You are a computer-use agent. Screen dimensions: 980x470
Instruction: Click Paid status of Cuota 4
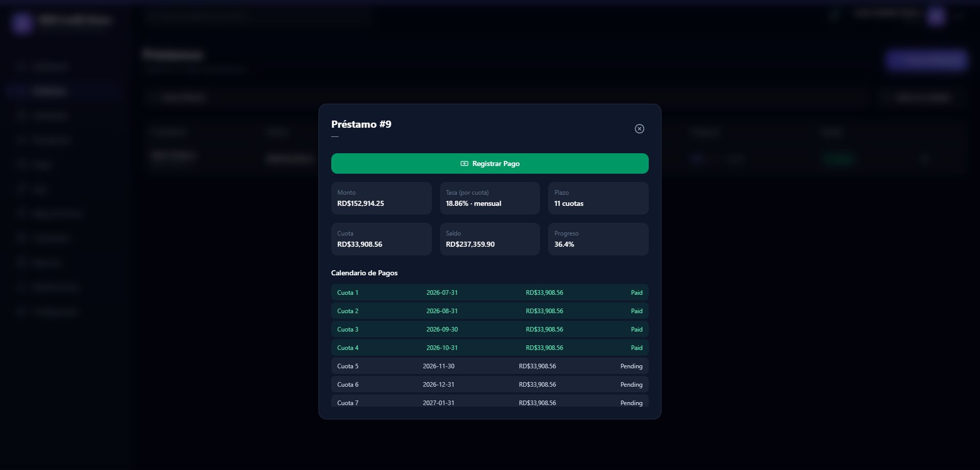pos(636,348)
